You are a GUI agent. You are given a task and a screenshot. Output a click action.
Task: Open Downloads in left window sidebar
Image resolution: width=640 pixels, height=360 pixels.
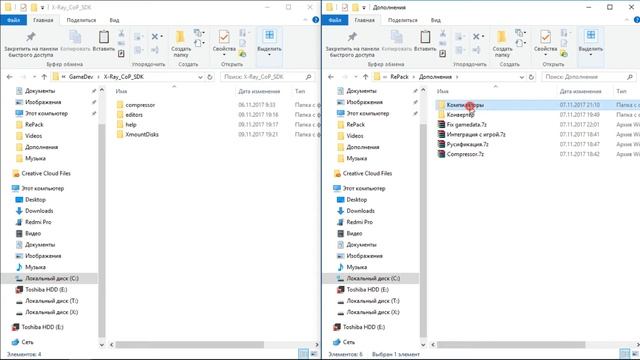click(x=39, y=211)
